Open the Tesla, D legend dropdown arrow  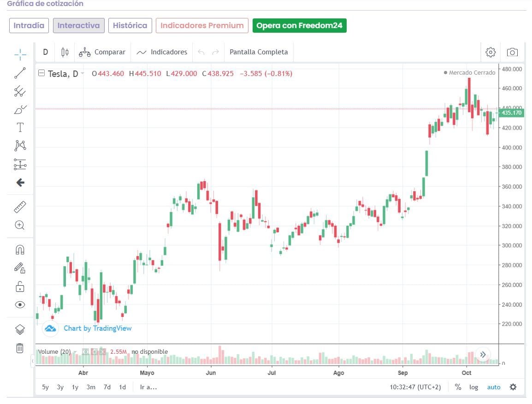coord(83,73)
